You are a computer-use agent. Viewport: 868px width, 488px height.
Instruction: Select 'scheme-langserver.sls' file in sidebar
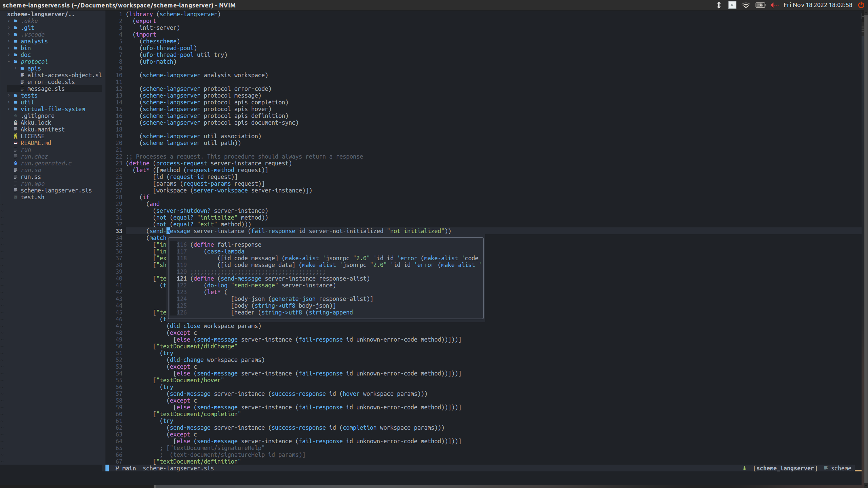(56, 190)
